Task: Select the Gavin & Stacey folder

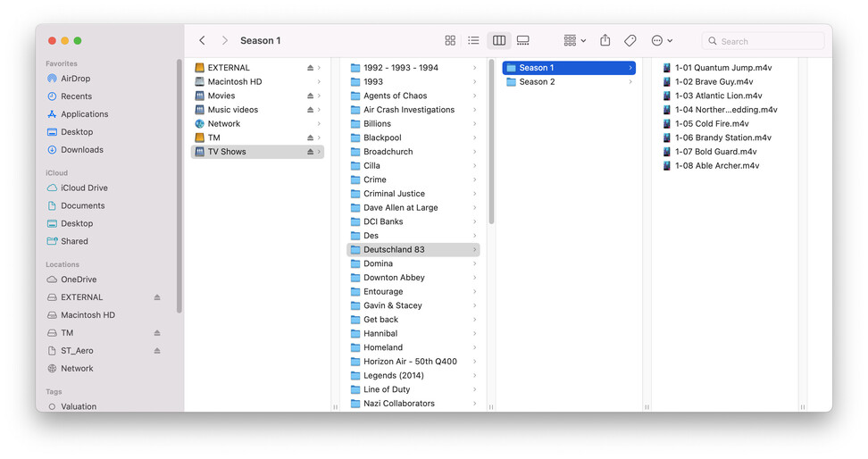Action: [x=413, y=305]
